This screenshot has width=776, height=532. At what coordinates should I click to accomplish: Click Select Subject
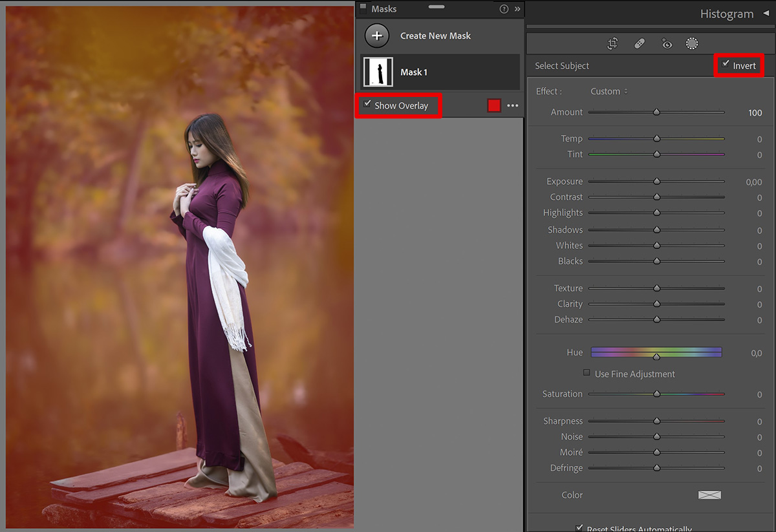561,65
